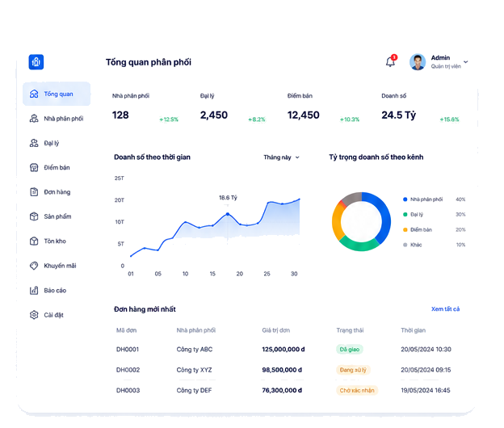Click the +15.6% growth indicator
This screenshot has height=428, width=504.
pyautogui.click(x=450, y=120)
